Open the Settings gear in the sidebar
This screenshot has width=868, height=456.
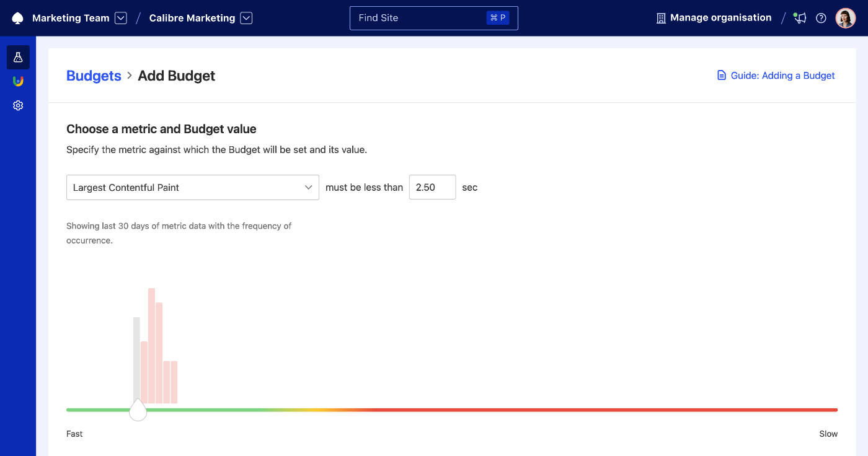(17, 105)
